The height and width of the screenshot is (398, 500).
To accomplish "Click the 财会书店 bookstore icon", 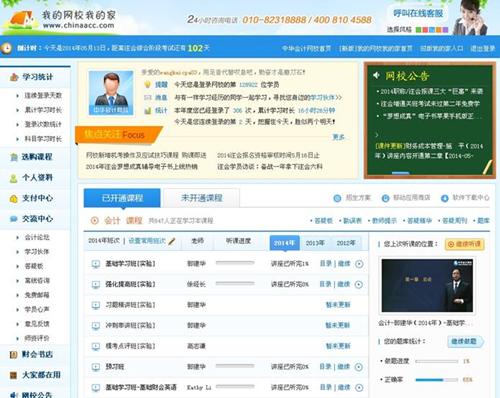I will [x=13, y=355].
